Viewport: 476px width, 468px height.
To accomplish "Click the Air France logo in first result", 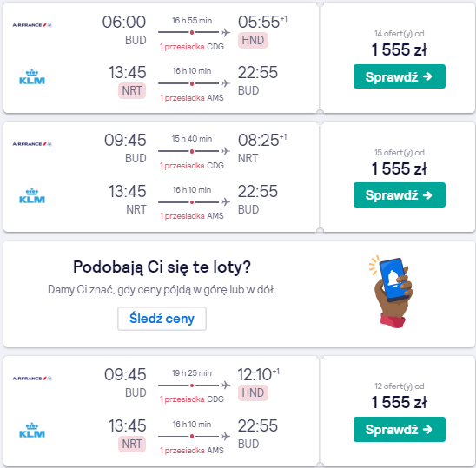I will (x=32, y=25).
